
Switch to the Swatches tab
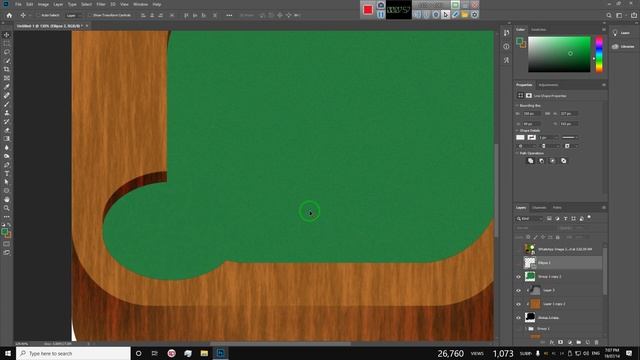(538, 29)
